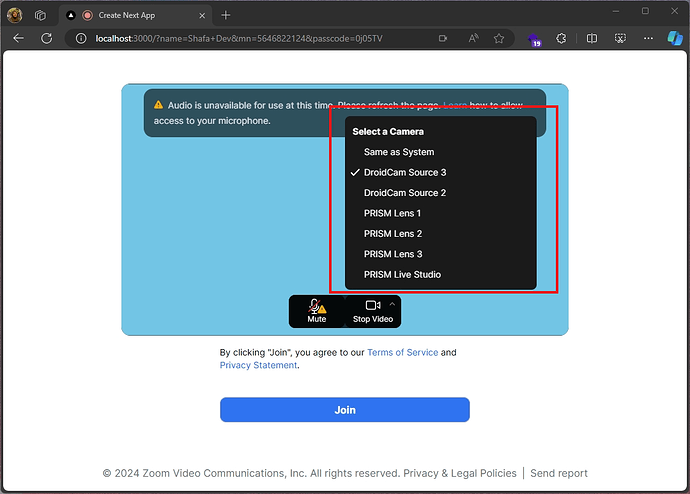Viewport: 690px width, 494px height.
Task: Click the address bar URL
Action: click(x=239, y=39)
